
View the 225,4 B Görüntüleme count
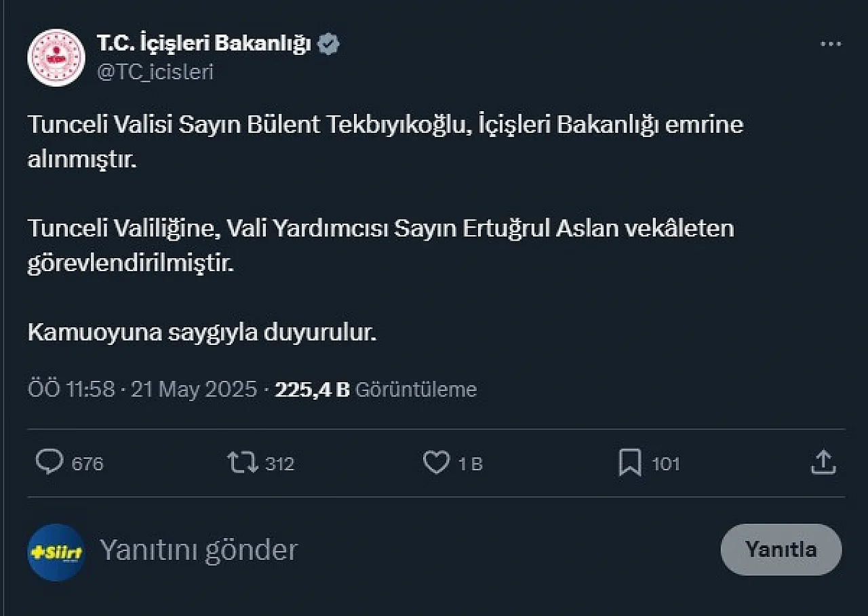click(x=376, y=390)
